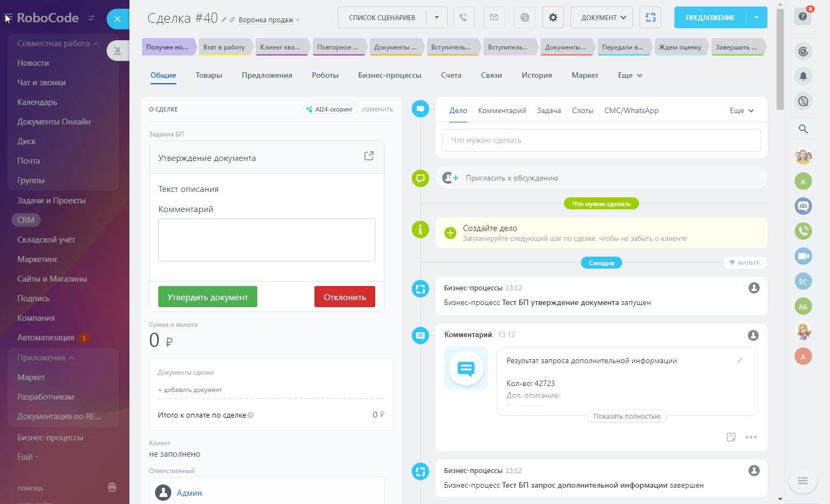Click the blue video camera icon in right rail
Screen dimensions: 830x504
click(803, 256)
